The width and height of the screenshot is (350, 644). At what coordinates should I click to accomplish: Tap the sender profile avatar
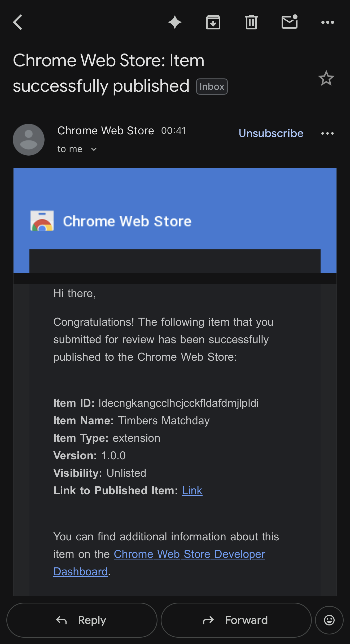pyautogui.click(x=29, y=140)
